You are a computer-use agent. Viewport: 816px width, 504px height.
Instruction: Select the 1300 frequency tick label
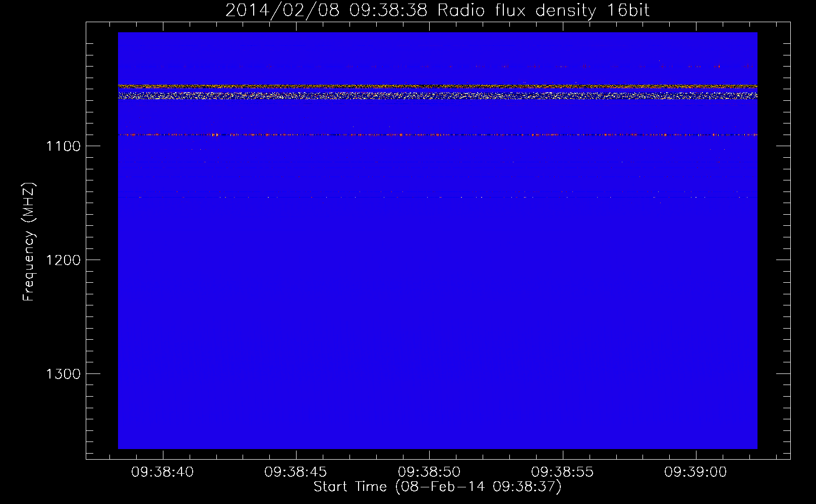point(63,374)
